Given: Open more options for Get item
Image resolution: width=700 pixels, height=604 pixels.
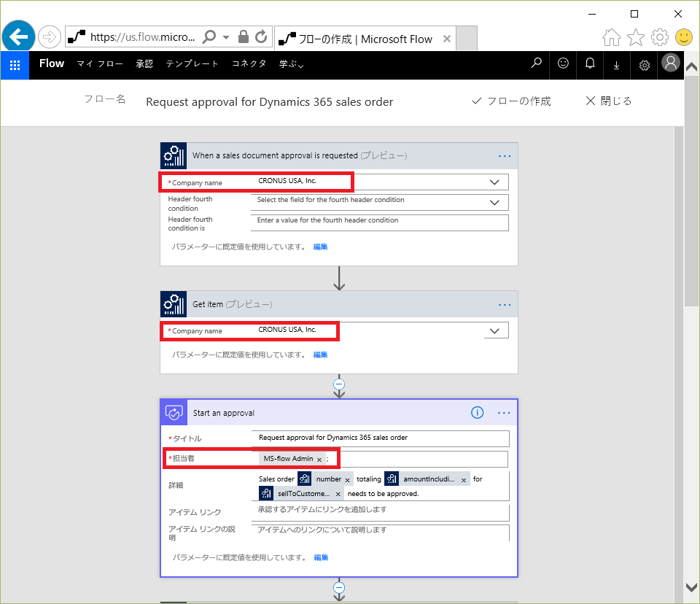Looking at the screenshot, I should [x=505, y=305].
